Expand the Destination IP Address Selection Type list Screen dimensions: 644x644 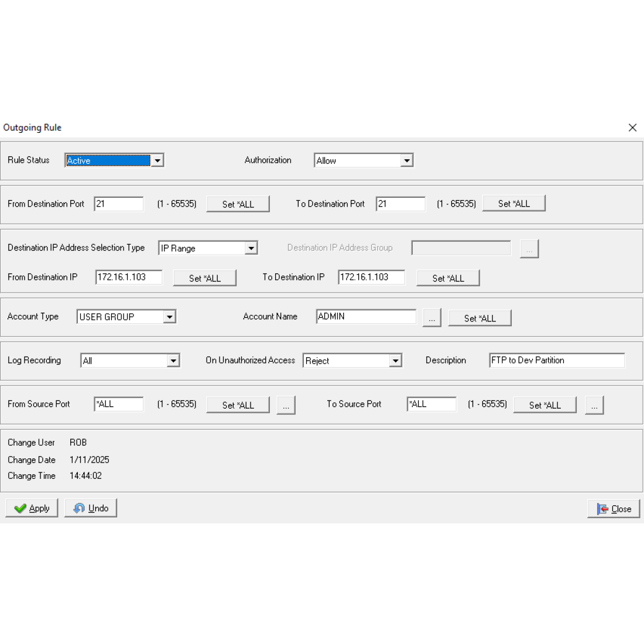point(252,248)
